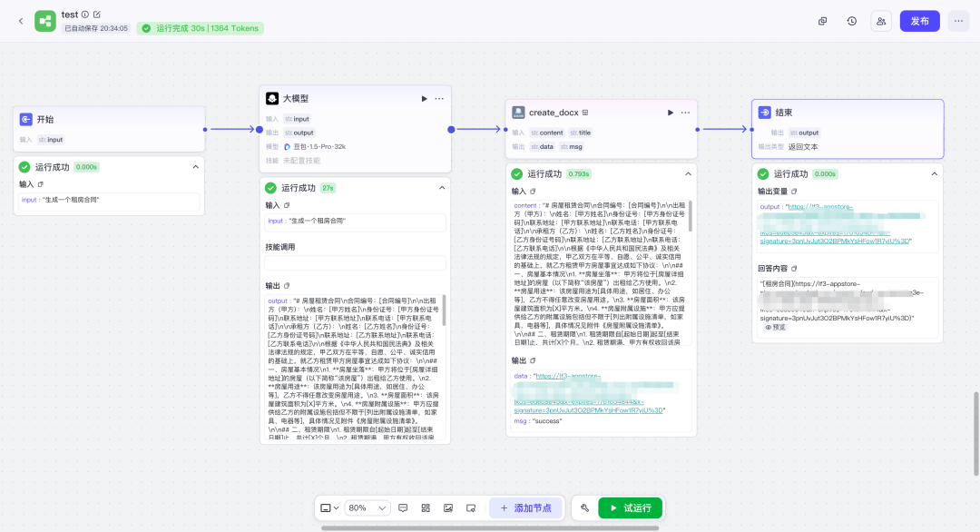Collapse the 结束 node run result panel
980x532 pixels.
pos(934,173)
